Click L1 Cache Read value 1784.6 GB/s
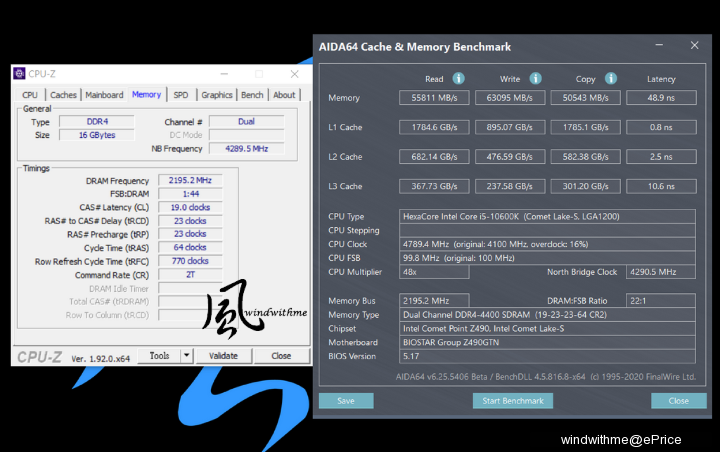The height and width of the screenshot is (452, 720). pyautogui.click(x=434, y=127)
